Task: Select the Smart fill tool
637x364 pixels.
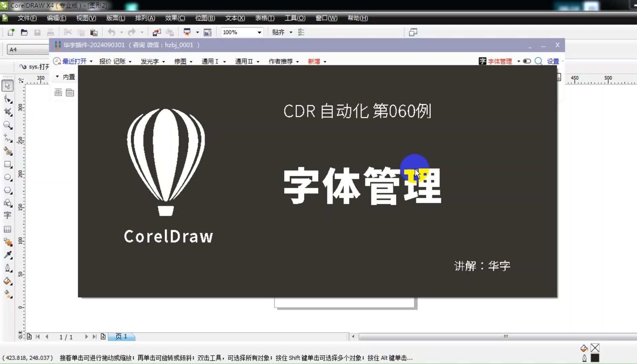Action: point(8,151)
